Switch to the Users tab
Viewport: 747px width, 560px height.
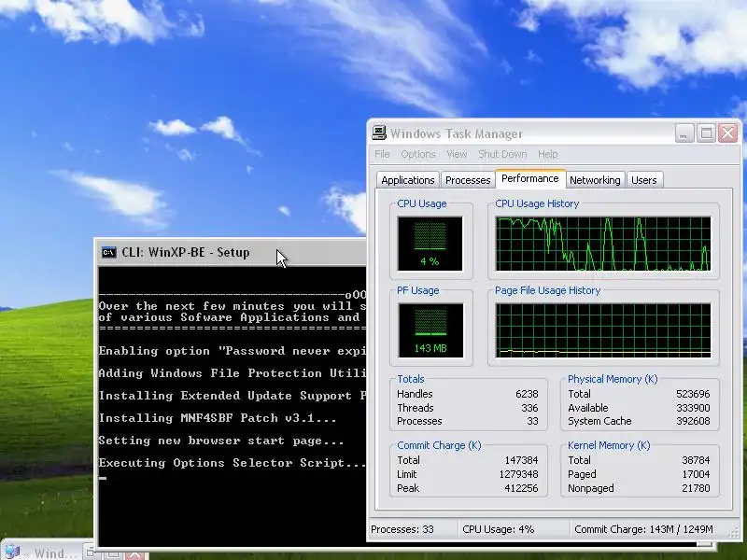pyautogui.click(x=644, y=180)
